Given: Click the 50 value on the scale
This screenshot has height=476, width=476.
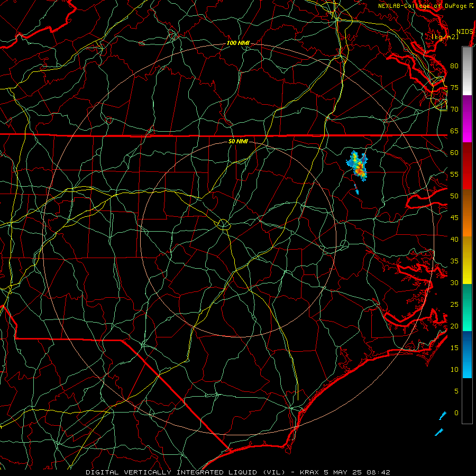Looking at the screenshot, I should pos(454,196).
